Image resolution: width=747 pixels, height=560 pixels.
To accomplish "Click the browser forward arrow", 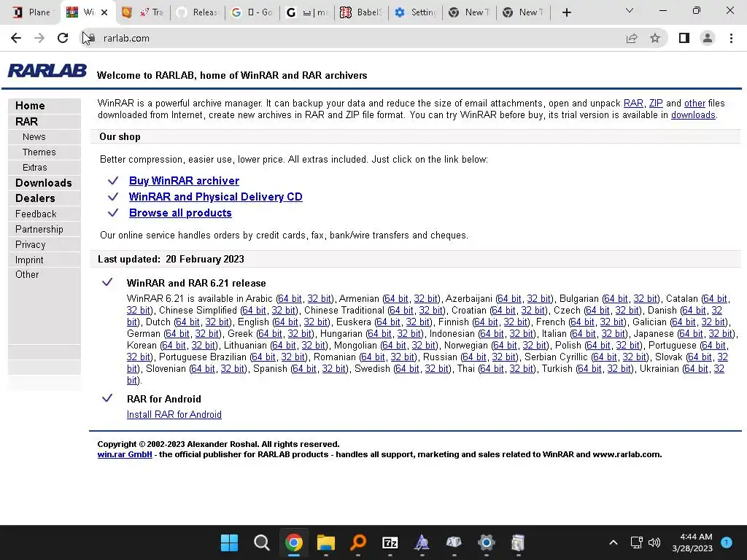I will pyautogui.click(x=39, y=38).
